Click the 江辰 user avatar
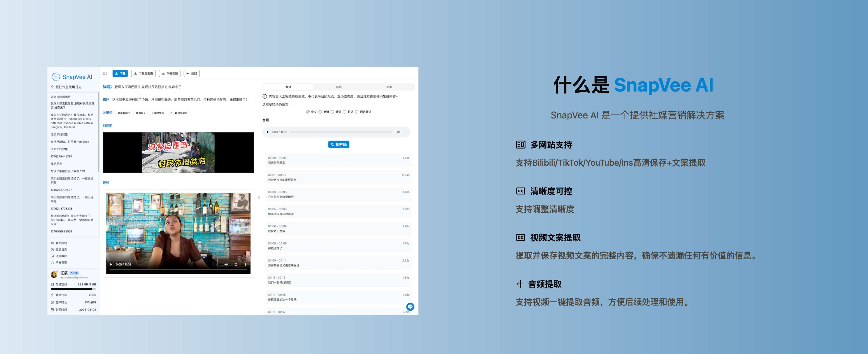This screenshot has height=354, width=868. click(54, 274)
